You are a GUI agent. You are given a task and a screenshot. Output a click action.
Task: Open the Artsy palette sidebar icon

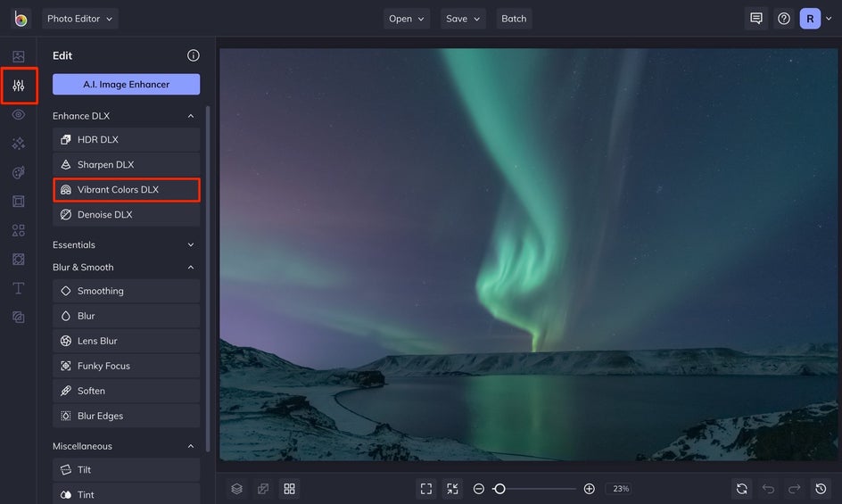(x=18, y=172)
